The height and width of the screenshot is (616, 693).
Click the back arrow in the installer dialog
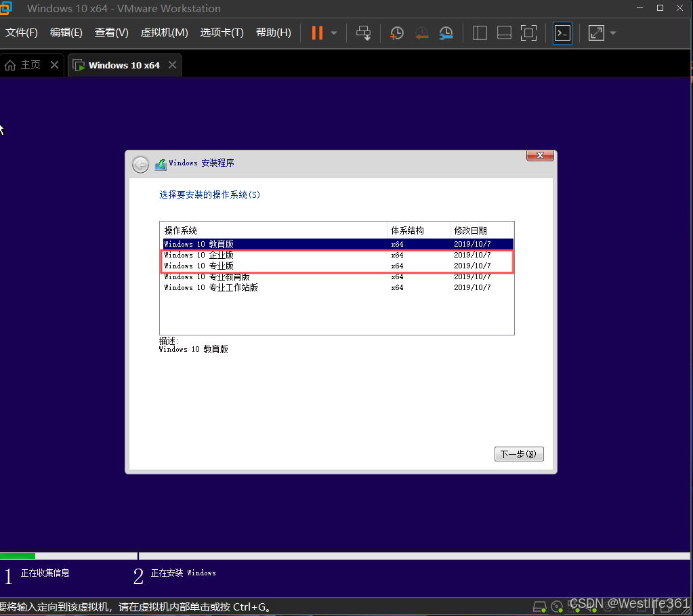point(140,164)
